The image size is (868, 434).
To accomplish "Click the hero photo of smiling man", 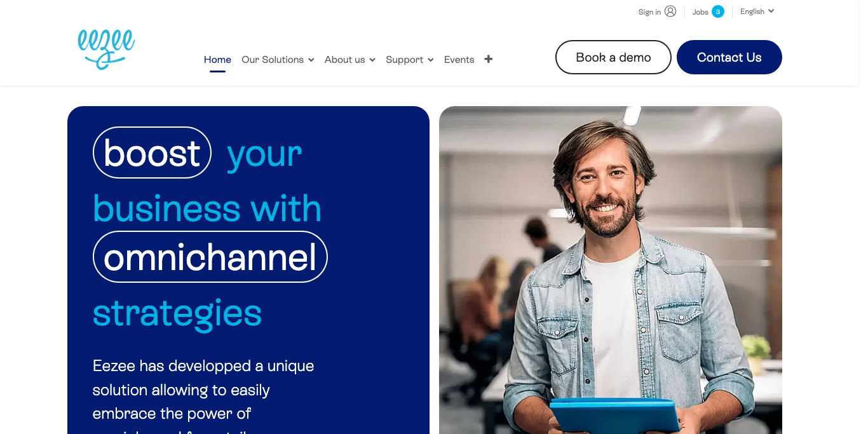I will pos(610,270).
